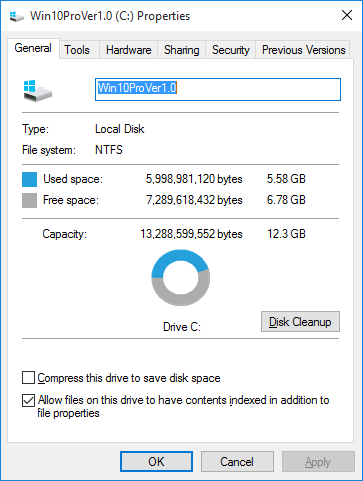This screenshot has width=363, height=481.
Task: Open the Previous Versions tab
Action: [303, 50]
